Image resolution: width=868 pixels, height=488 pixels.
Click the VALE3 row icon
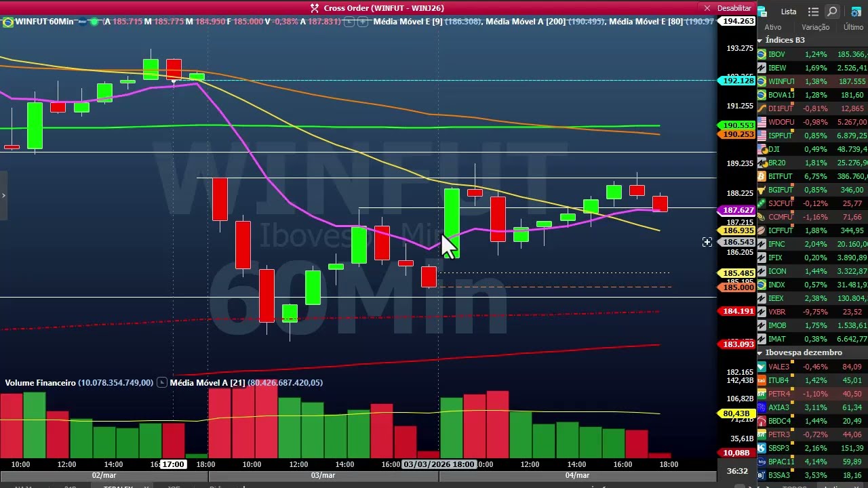tap(762, 367)
